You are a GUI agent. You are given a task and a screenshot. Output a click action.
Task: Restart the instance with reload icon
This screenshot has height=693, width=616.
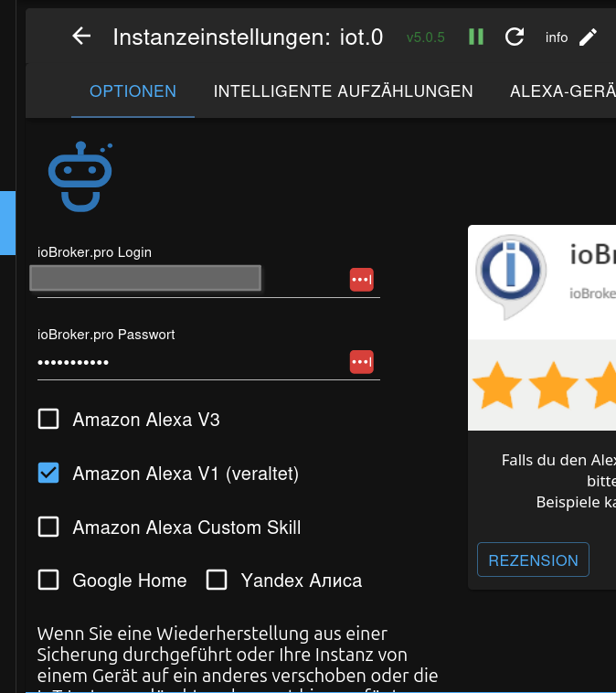tap(515, 37)
